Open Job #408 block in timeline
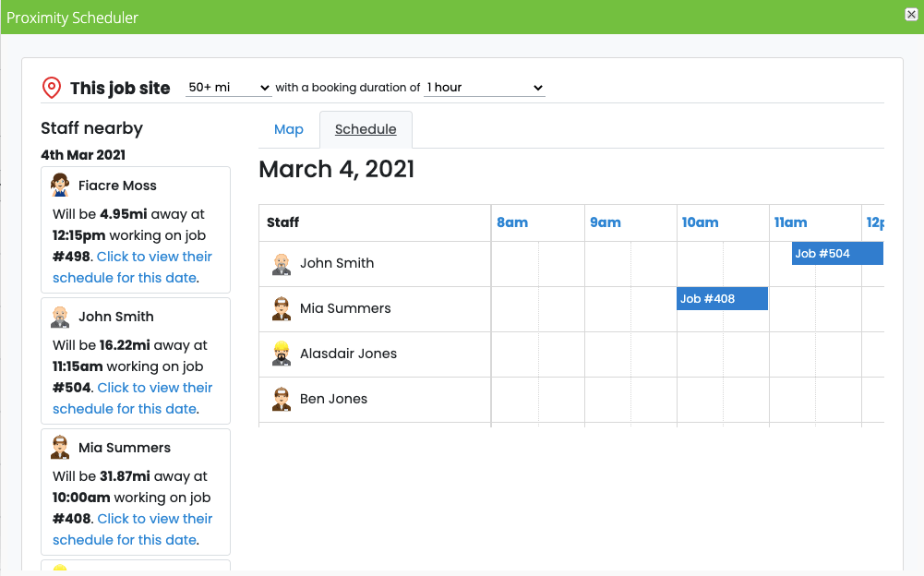Viewport: 924px width, 576px height. pos(722,298)
